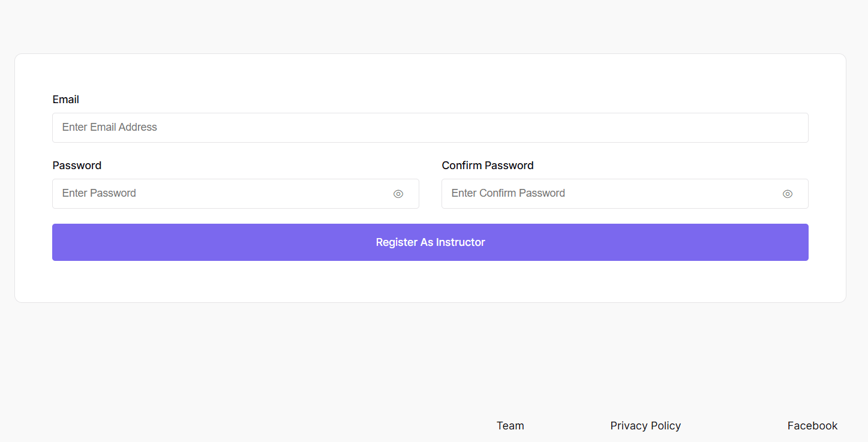Click the Password label above the field

pos(77,165)
